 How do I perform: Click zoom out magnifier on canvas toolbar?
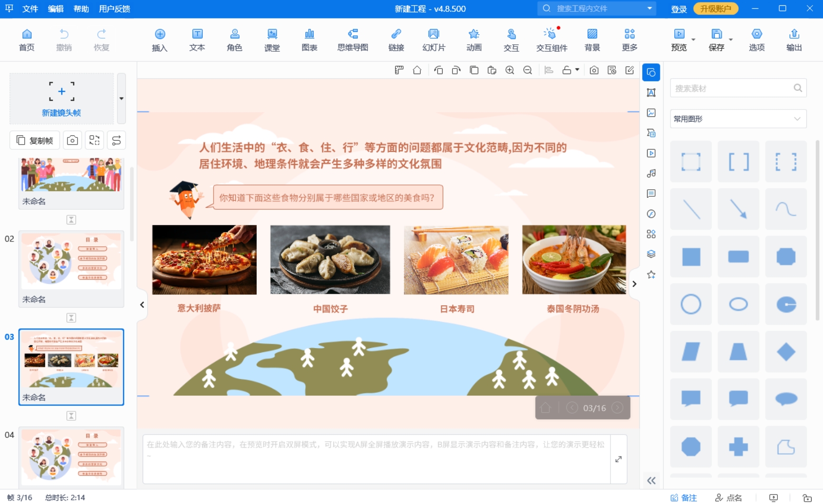(x=527, y=70)
